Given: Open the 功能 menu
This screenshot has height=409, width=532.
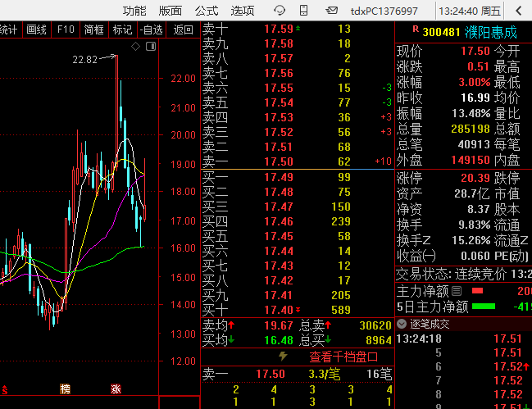Looking at the screenshot, I should [134, 11].
